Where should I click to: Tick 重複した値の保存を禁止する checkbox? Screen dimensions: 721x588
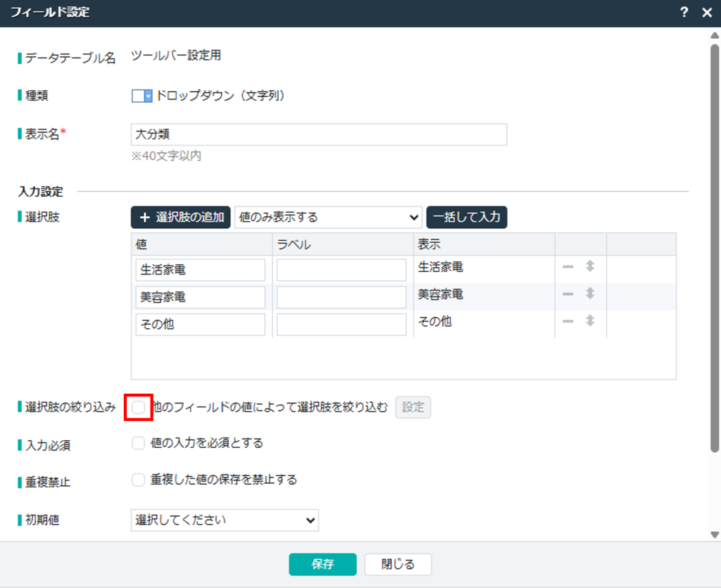tap(139, 480)
